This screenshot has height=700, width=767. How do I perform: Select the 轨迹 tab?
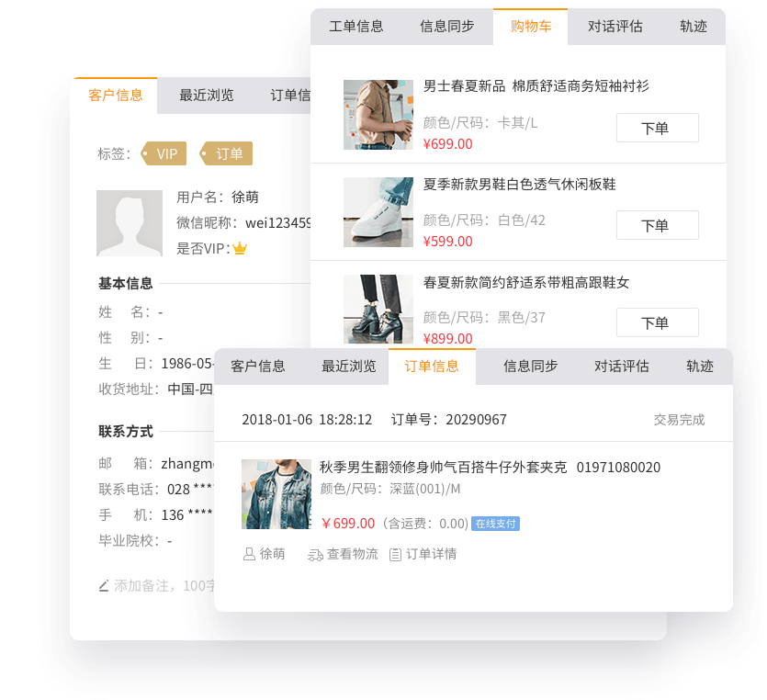tap(694, 27)
